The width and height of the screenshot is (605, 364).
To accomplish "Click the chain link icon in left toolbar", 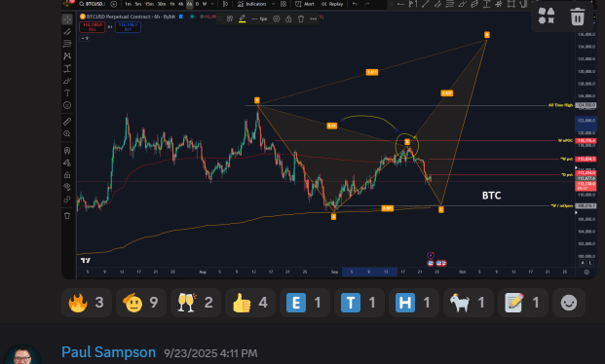I will [x=67, y=200].
